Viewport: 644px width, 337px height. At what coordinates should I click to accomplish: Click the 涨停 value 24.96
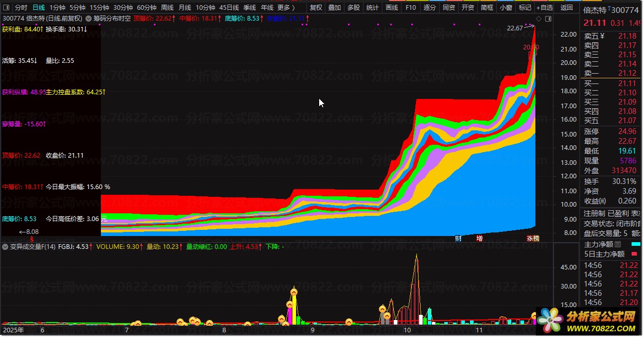(x=628, y=131)
